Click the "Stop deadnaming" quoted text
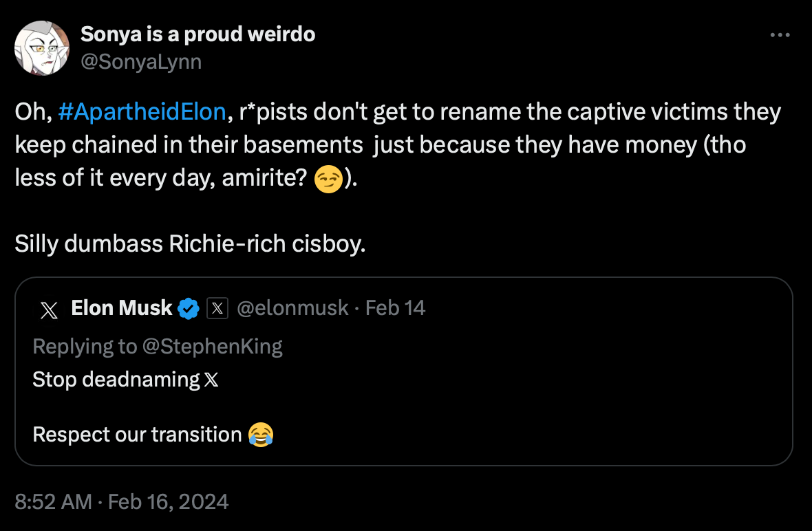 pos(116,380)
